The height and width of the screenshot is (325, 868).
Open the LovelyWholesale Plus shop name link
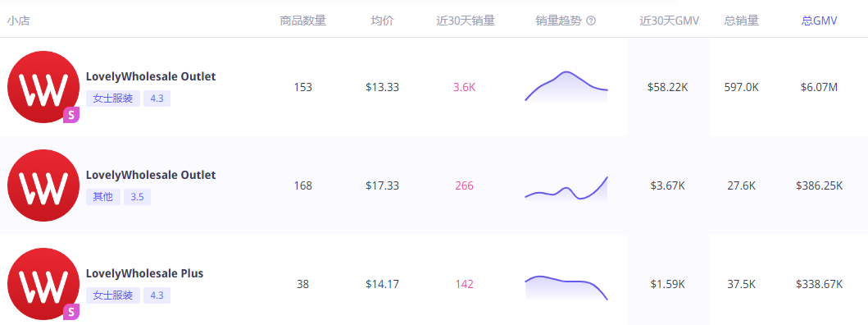(x=144, y=273)
